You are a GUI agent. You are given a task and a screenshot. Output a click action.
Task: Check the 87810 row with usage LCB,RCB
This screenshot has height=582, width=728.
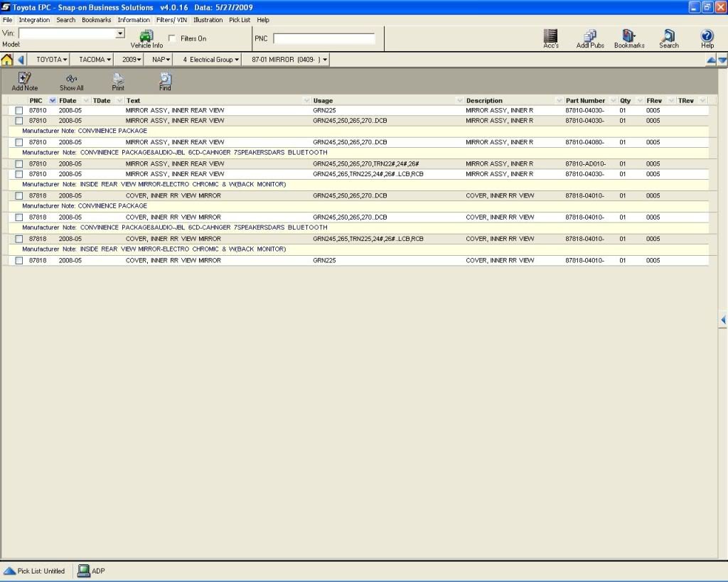[x=18, y=174]
